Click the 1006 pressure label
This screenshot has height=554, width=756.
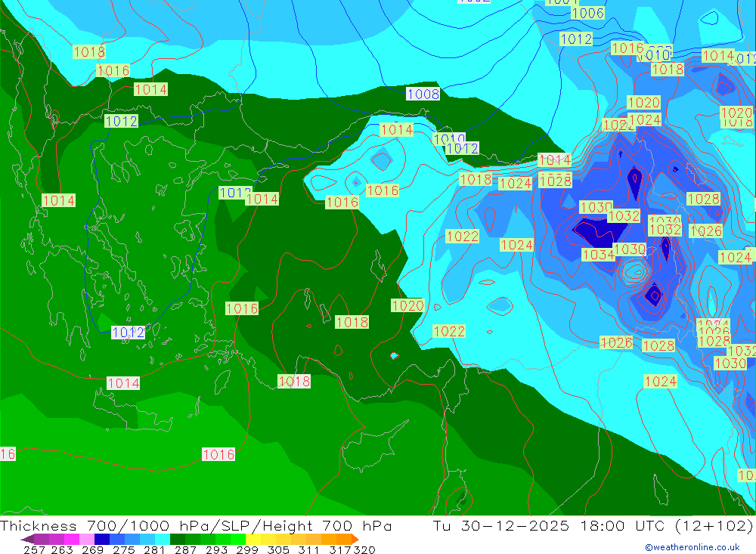pyautogui.click(x=587, y=13)
